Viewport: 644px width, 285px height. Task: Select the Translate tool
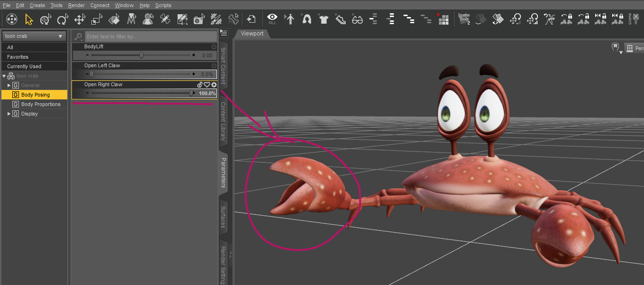point(79,19)
